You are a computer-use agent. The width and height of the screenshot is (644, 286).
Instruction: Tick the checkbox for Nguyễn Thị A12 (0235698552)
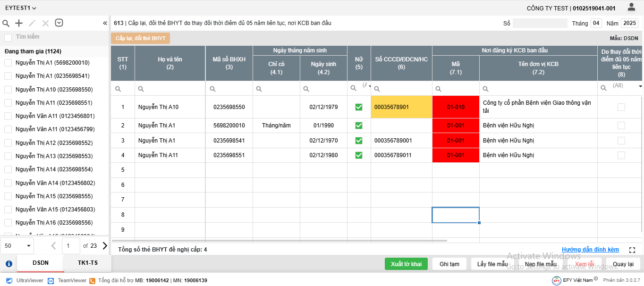pos(8,143)
